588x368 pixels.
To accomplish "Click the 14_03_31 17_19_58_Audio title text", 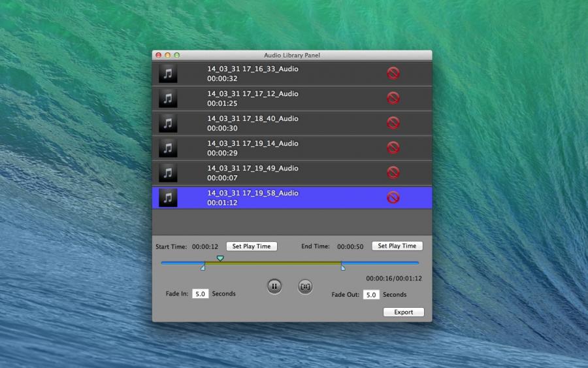I will pyautogui.click(x=253, y=193).
